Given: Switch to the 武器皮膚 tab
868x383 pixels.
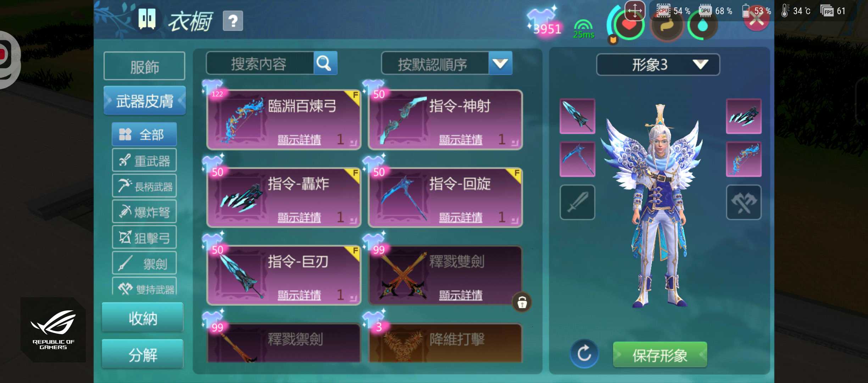Looking at the screenshot, I should point(144,101).
